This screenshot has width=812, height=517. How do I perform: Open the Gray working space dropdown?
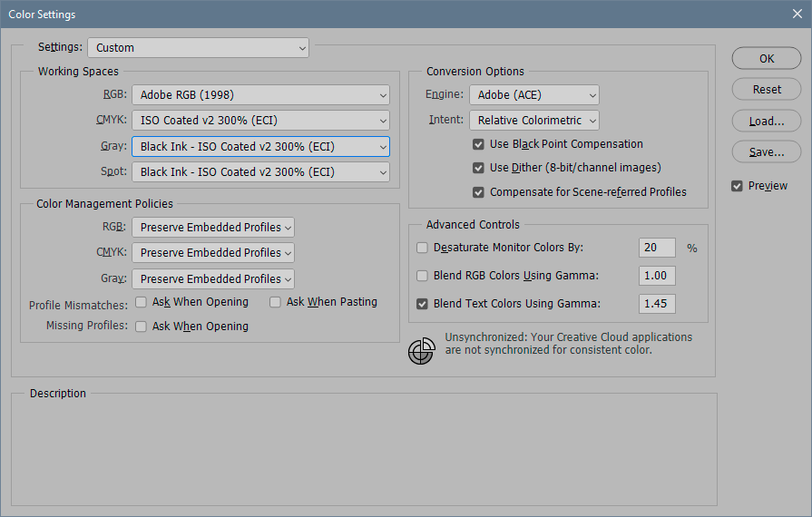tap(260, 146)
